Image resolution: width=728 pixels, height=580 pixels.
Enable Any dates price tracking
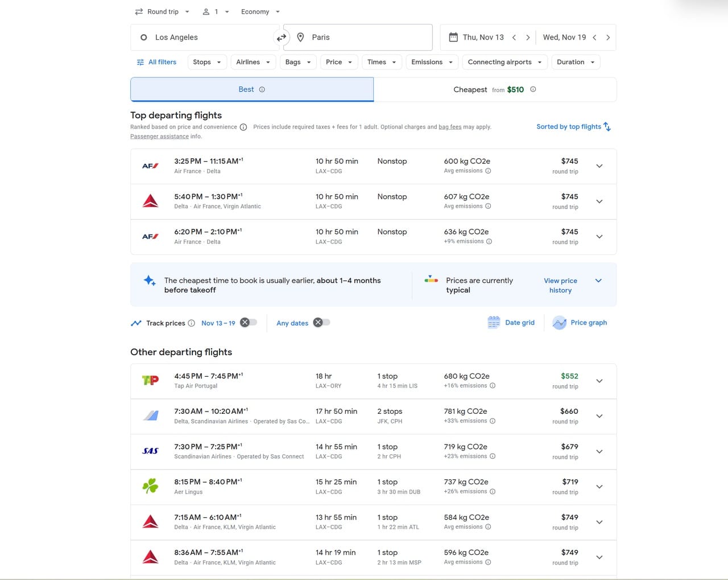click(x=321, y=323)
